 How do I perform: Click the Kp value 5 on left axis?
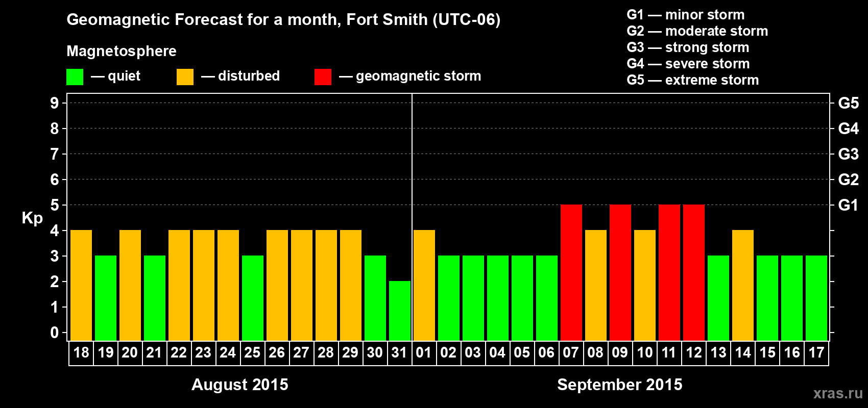[55, 205]
